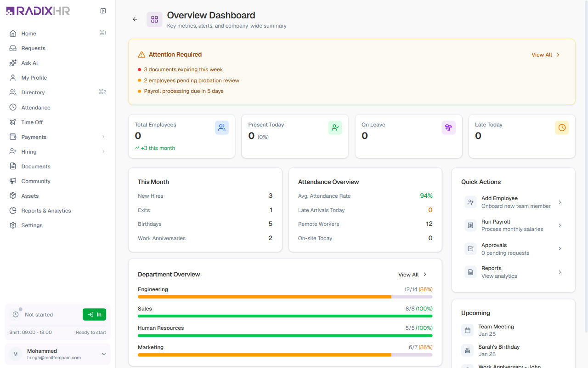Clock in with the green In button
Viewport: 588px width, 368px height.
(94, 315)
